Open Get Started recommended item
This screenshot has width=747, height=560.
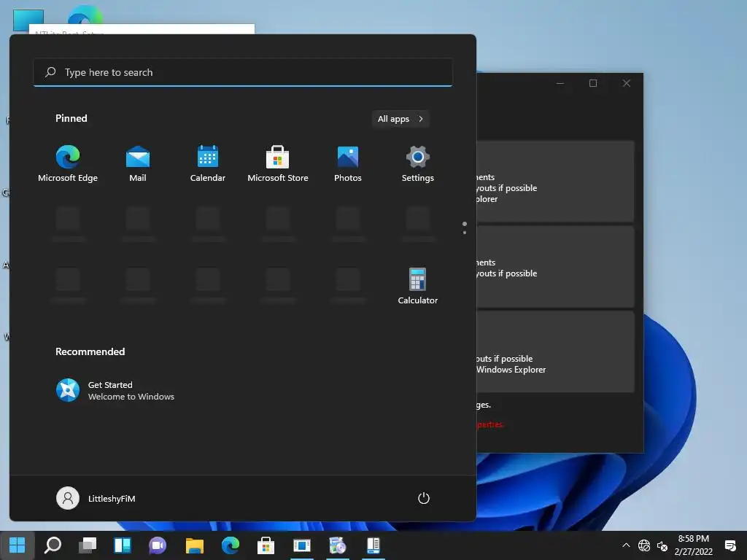click(115, 391)
